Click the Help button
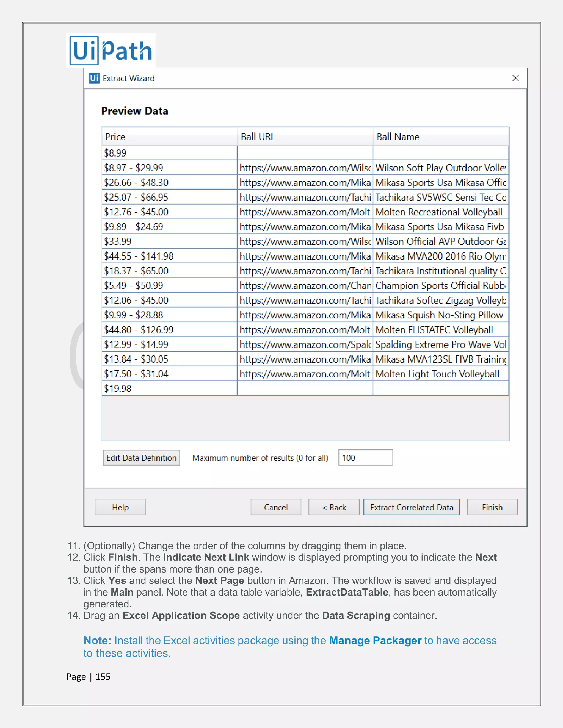The width and height of the screenshot is (563, 728). pos(120,507)
